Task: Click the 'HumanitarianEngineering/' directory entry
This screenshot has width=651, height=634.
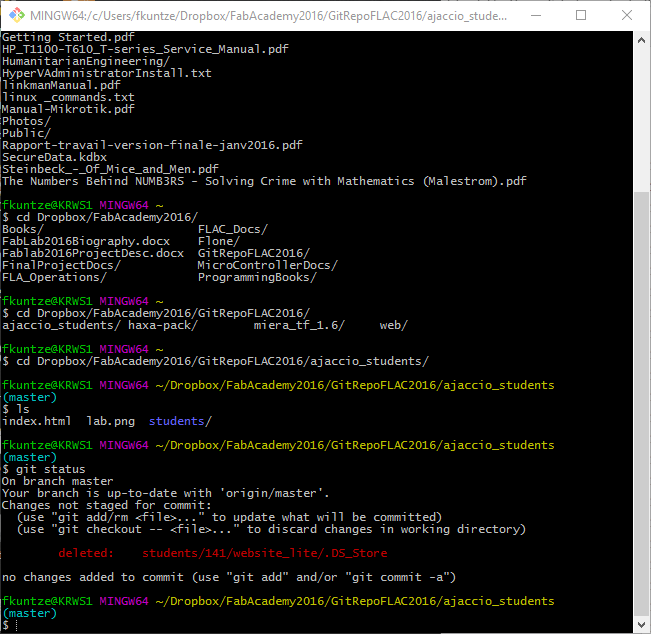Action: [x=86, y=61]
